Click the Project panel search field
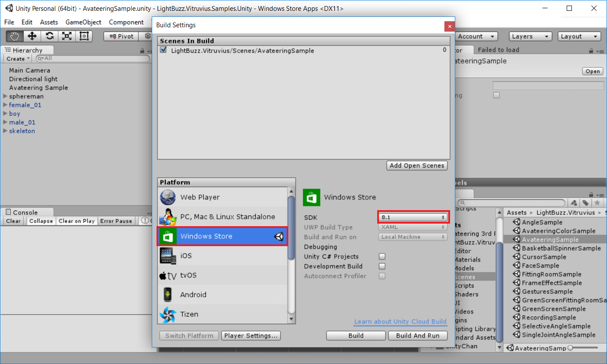Image resolution: width=607 pixels, height=364 pixels. coord(512,203)
